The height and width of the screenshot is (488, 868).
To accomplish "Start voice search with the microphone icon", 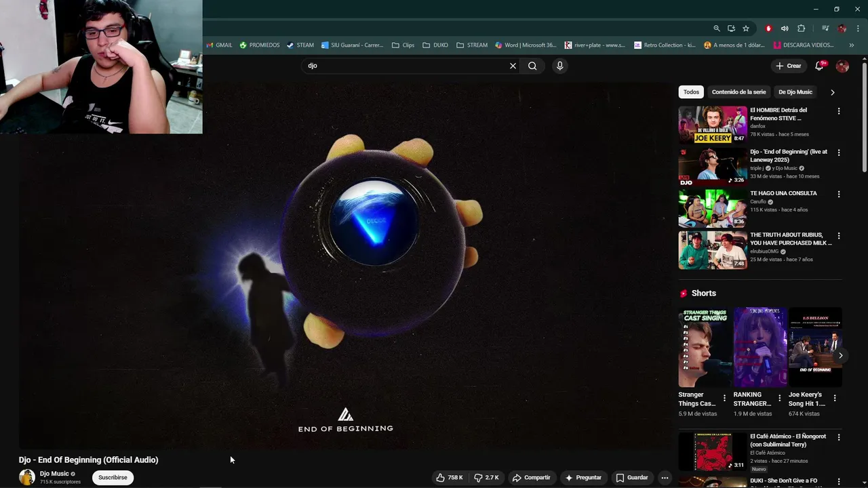I will click(x=559, y=66).
